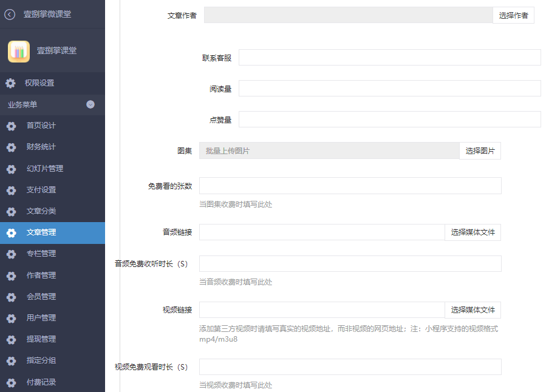Click the gear icon next to 会员管理

pyautogui.click(x=11, y=297)
